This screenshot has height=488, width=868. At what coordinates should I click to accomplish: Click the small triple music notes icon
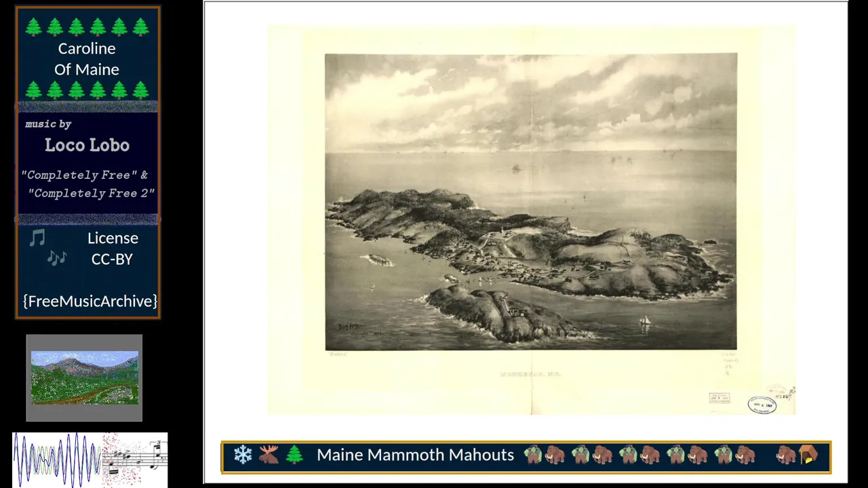coord(57,258)
